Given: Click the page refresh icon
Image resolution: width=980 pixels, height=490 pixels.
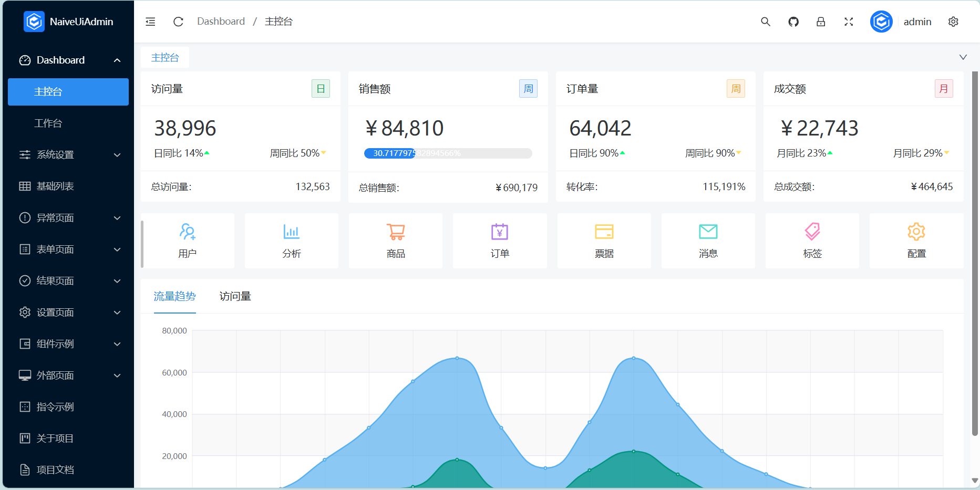Looking at the screenshot, I should [178, 22].
